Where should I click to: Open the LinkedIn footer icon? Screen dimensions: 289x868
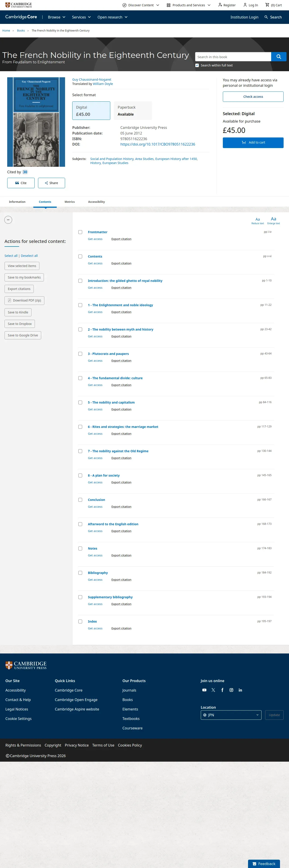(x=240, y=690)
